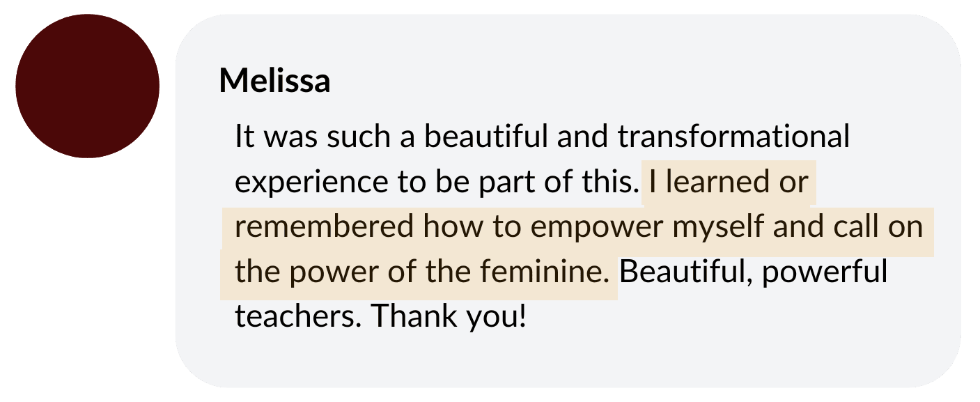Viewport: 980px width, 402px height.
Task: Click highlighted text "the power of the feminine."
Action: (x=425, y=272)
